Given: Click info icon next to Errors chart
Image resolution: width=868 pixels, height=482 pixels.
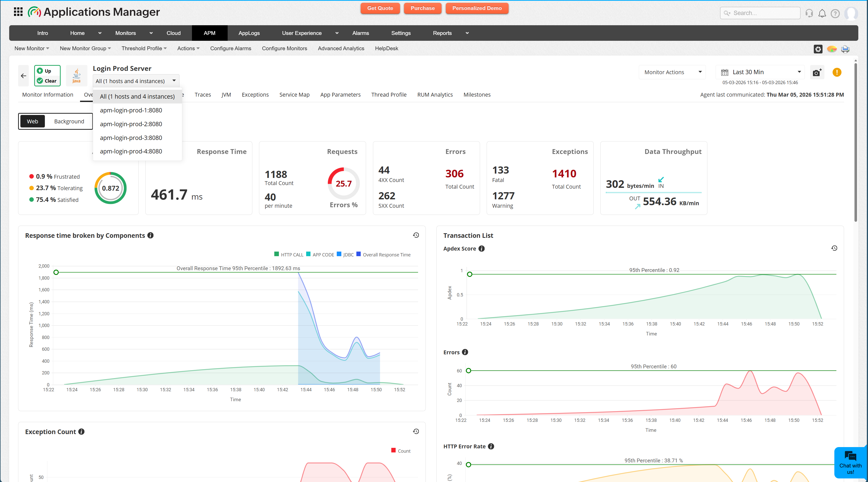Looking at the screenshot, I should point(465,352).
